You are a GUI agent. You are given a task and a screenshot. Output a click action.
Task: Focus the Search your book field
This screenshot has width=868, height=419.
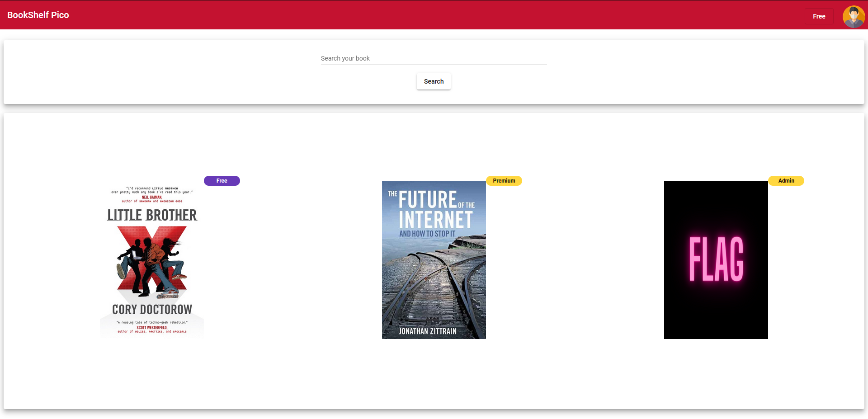pos(434,58)
